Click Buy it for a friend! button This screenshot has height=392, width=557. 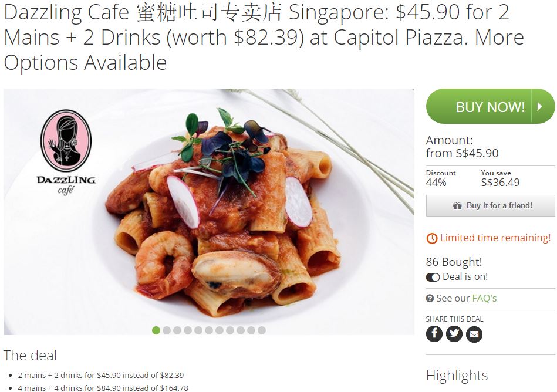[x=490, y=205]
